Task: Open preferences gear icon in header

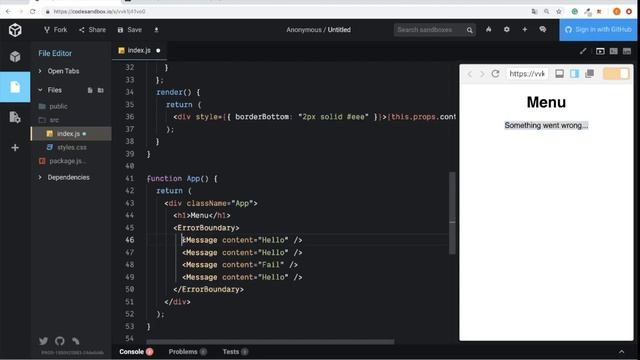Action: point(507,30)
